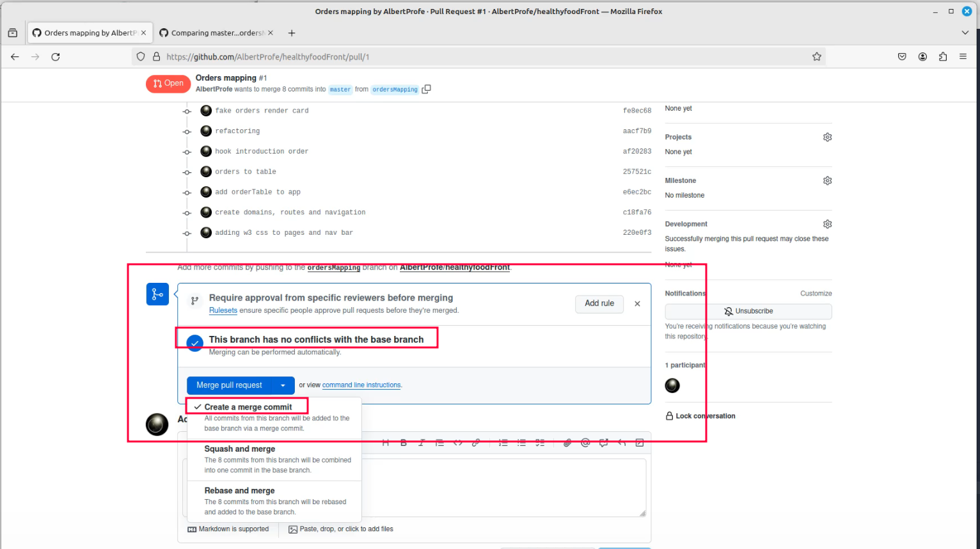Viewport: 980px width, 549px height.
Task: Unsubscribe from pull request notifications
Action: click(748, 311)
